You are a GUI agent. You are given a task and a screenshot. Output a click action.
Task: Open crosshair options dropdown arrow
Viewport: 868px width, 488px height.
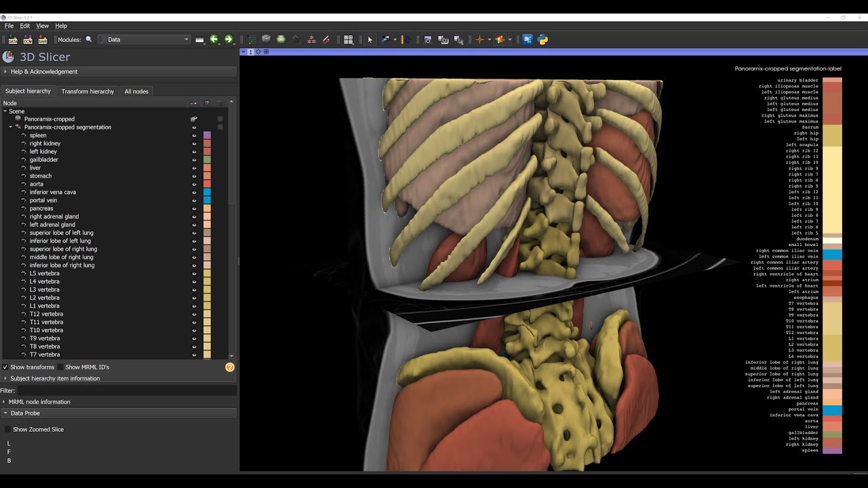click(488, 39)
